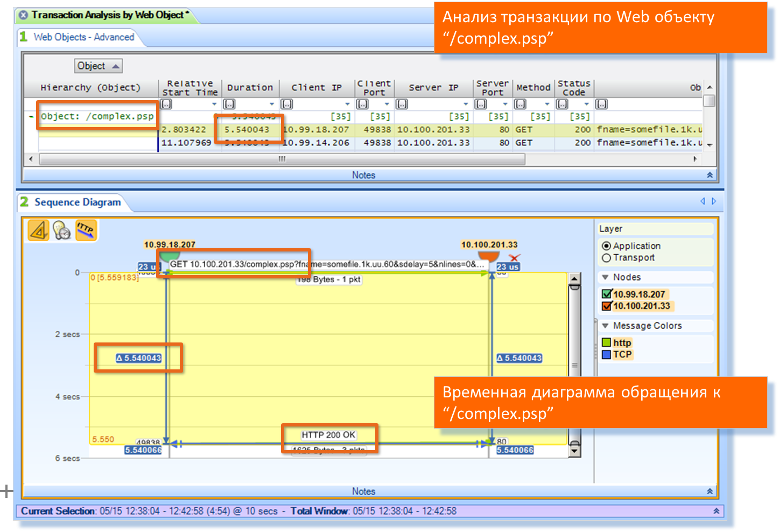Select the Transport layer radio button
Screen dimensions: 779x532
pos(606,258)
